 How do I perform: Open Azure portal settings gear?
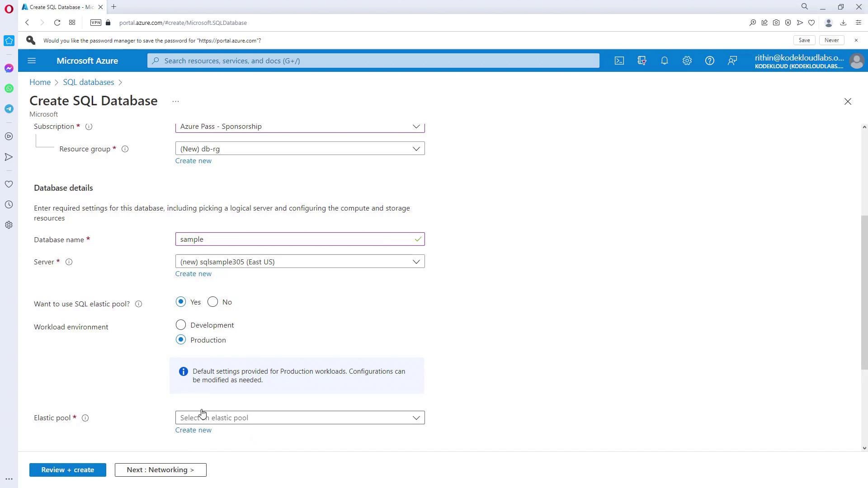tap(687, 61)
